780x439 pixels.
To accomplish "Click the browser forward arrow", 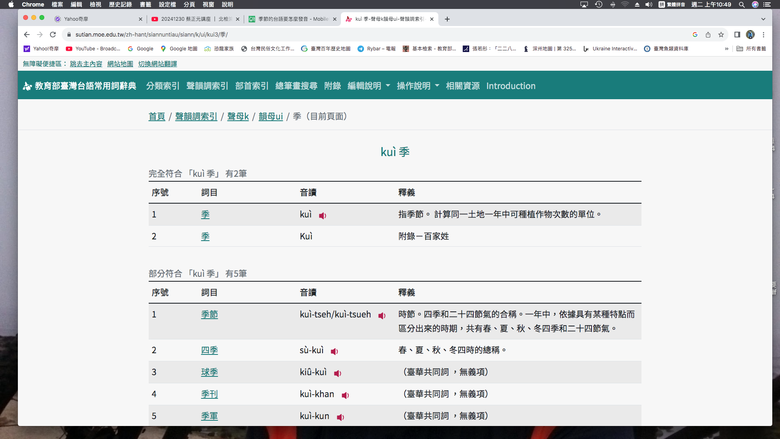I will 40,34.
